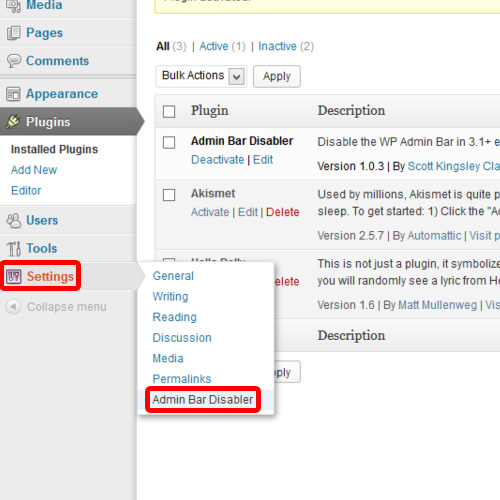Open the Tools menu
Viewport: 500px width, 500px height.
[x=42, y=248]
